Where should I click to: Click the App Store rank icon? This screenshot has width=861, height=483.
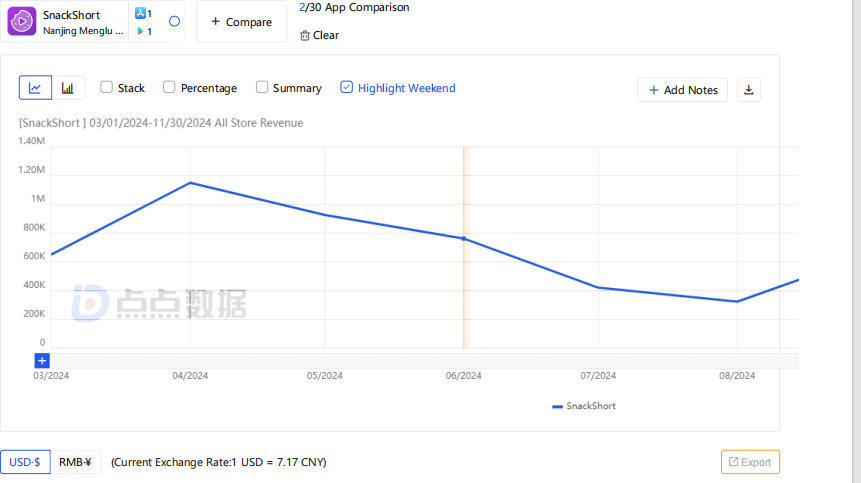pos(140,13)
